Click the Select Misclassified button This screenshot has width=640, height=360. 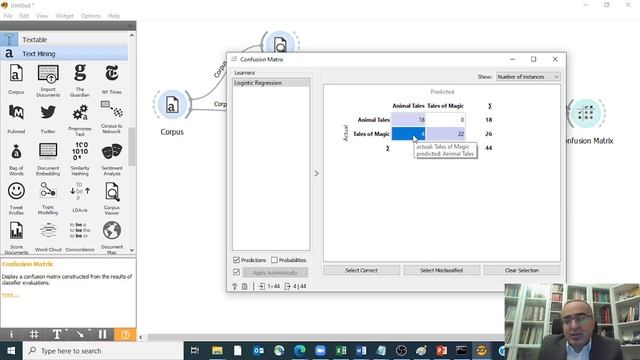[441, 270]
